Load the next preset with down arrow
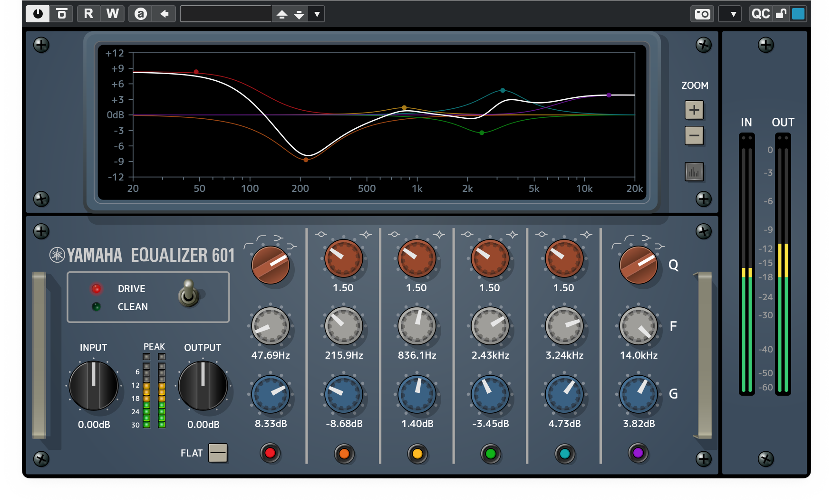Viewport: 833px width, 504px height. (299, 14)
